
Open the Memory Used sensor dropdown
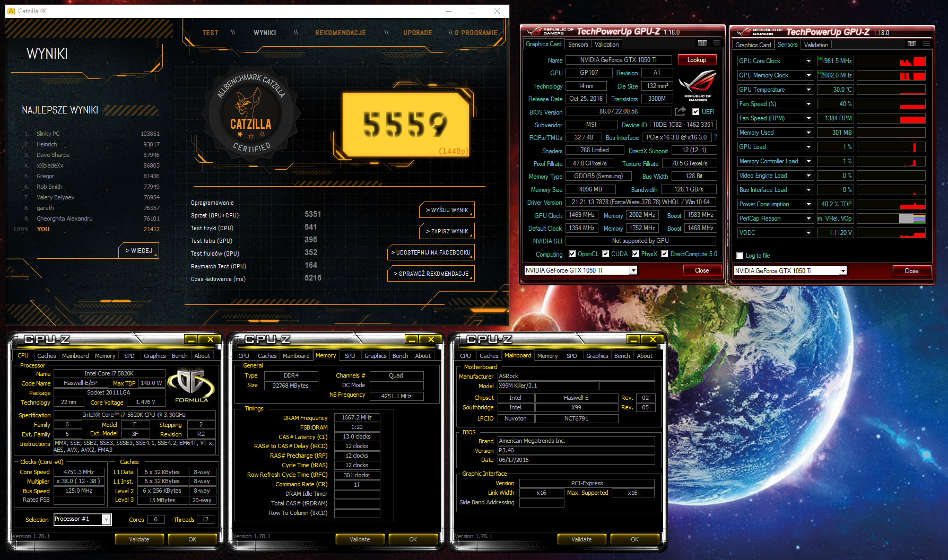point(808,133)
